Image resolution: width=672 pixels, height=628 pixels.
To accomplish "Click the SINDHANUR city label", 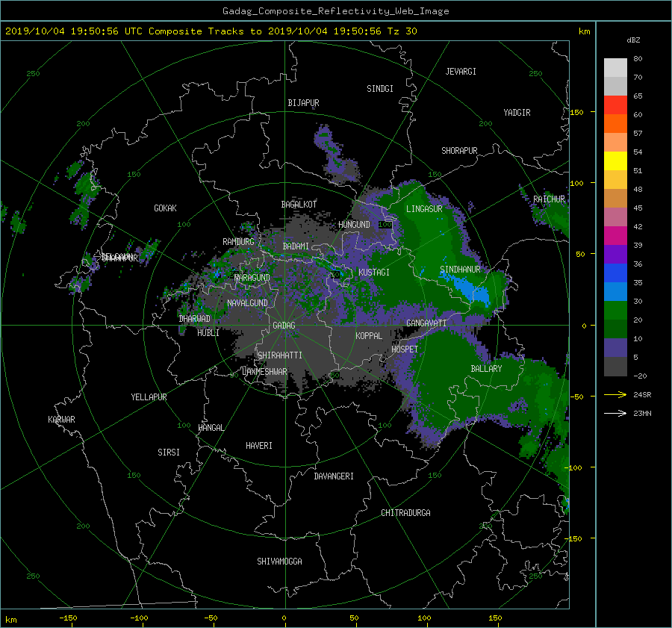I will tap(460, 270).
